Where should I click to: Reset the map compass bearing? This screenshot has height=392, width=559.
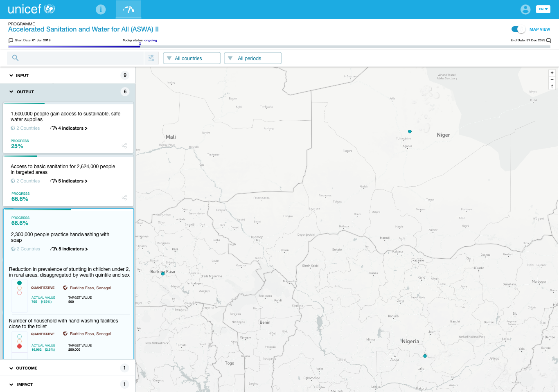point(552,86)
